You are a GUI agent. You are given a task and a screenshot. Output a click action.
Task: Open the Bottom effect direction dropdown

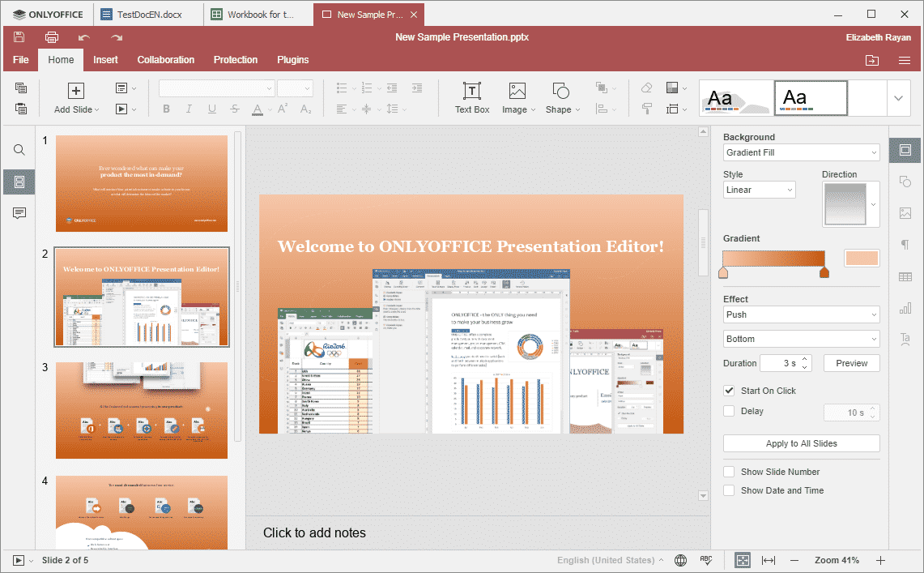click(x=802, y=339)
